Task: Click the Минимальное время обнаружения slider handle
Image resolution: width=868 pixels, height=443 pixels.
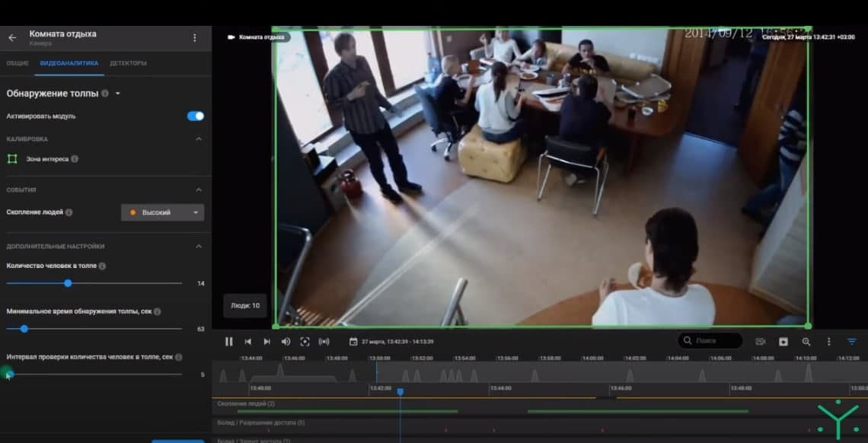Action: click(x=24, y=329)
